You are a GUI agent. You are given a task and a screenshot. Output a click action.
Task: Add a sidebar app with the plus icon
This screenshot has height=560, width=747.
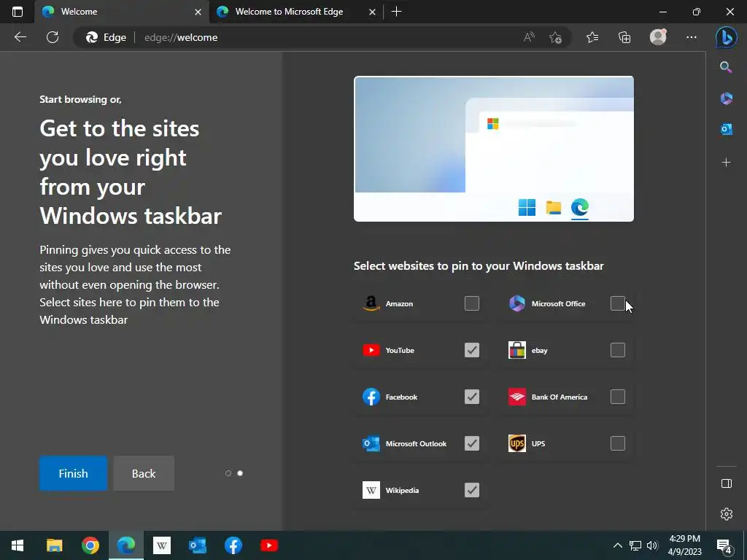(726, 163)
